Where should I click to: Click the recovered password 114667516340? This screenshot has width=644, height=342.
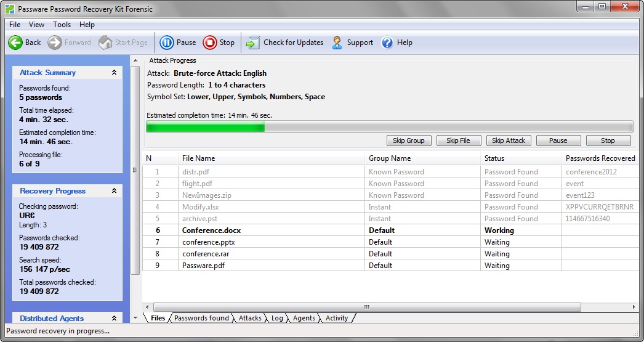pos(588,219)
